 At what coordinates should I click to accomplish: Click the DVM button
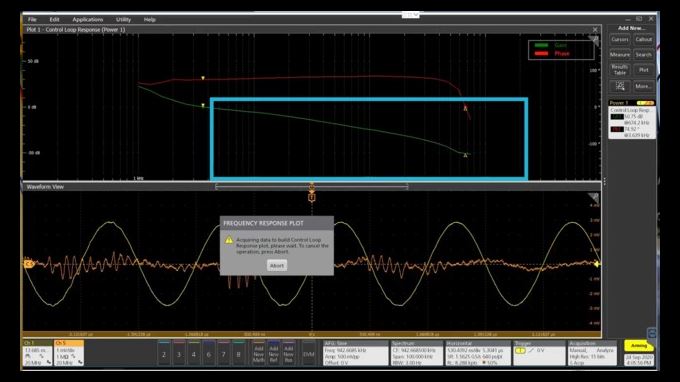308,353
